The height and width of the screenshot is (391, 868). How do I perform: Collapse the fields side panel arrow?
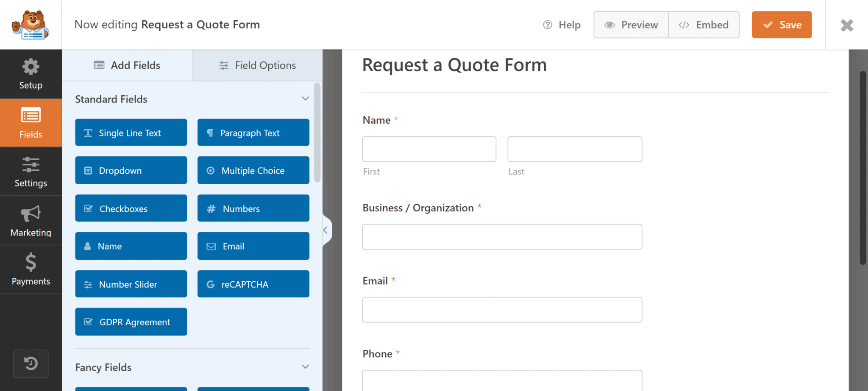[325, 230]
